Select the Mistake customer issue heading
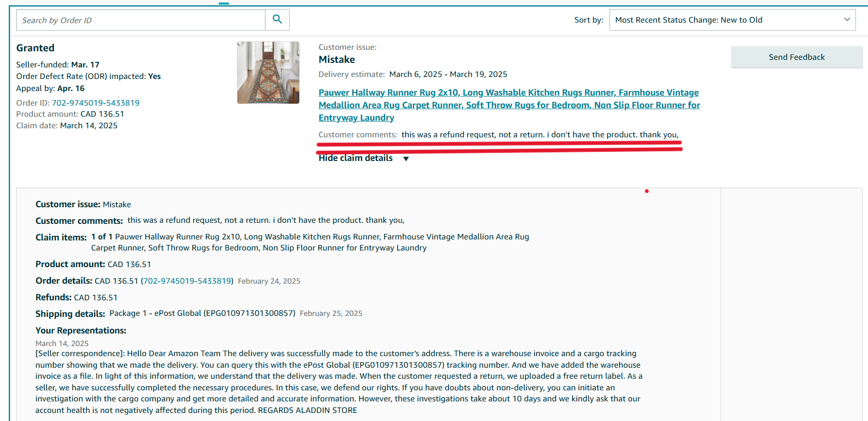Screen dimensions: 868x421 (337, 59)
